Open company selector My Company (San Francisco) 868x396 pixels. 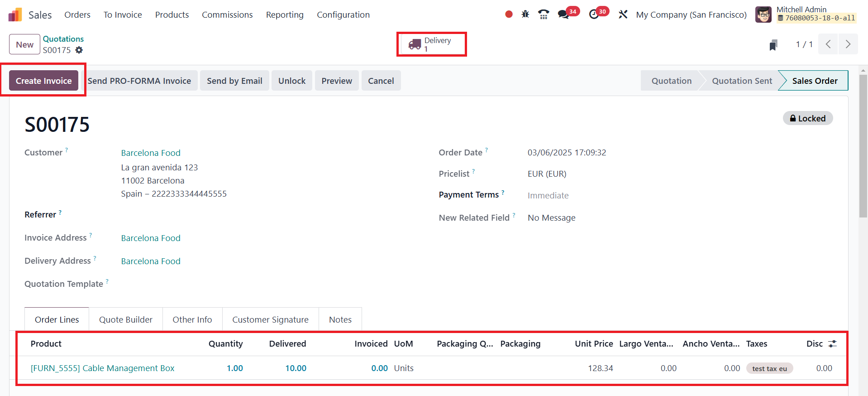click(691, 14)
